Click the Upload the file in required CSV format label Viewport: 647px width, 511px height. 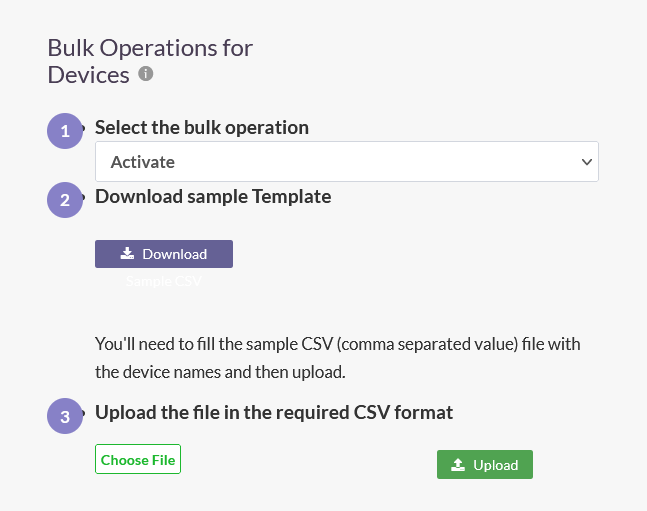274,412
